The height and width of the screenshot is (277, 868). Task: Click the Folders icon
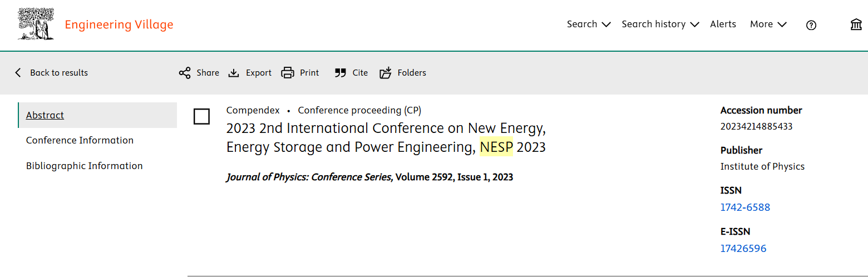[386, 73]
